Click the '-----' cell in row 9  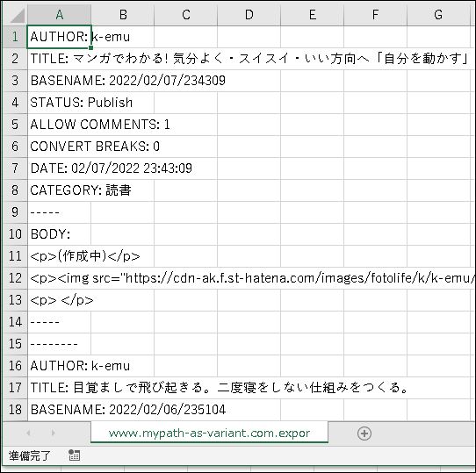pyautogui.click(x=59, y=212)
